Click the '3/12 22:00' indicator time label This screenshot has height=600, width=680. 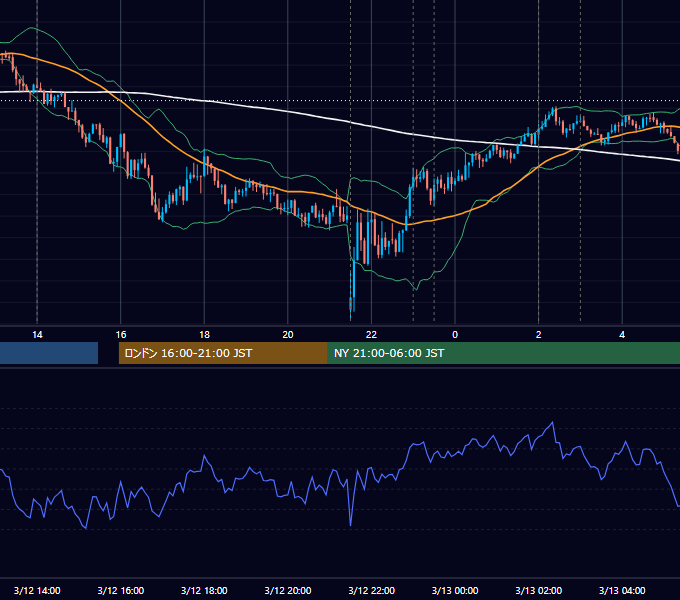pyautogui.click(x=372, y=590)
